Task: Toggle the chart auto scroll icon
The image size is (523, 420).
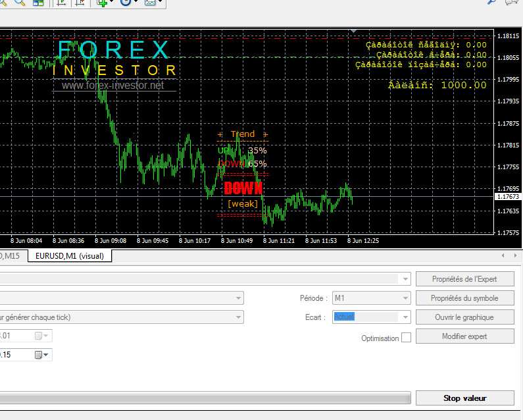Action: click(x=61, y=3)
